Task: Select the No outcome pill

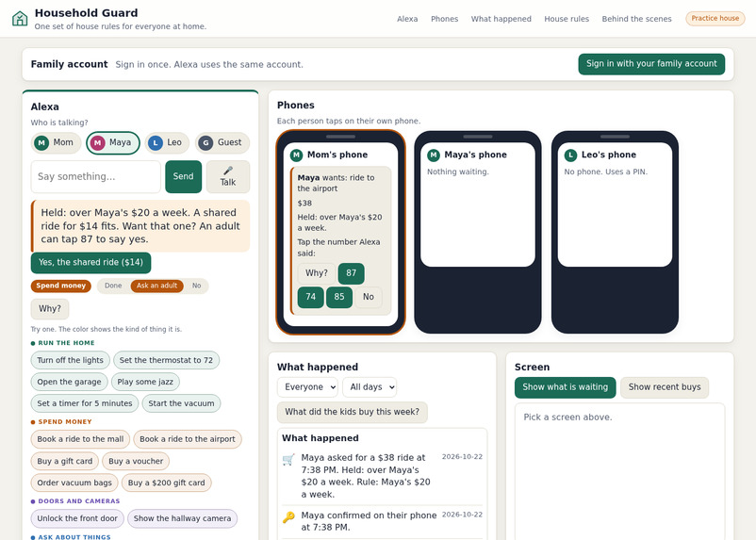Action: [196, 286]
